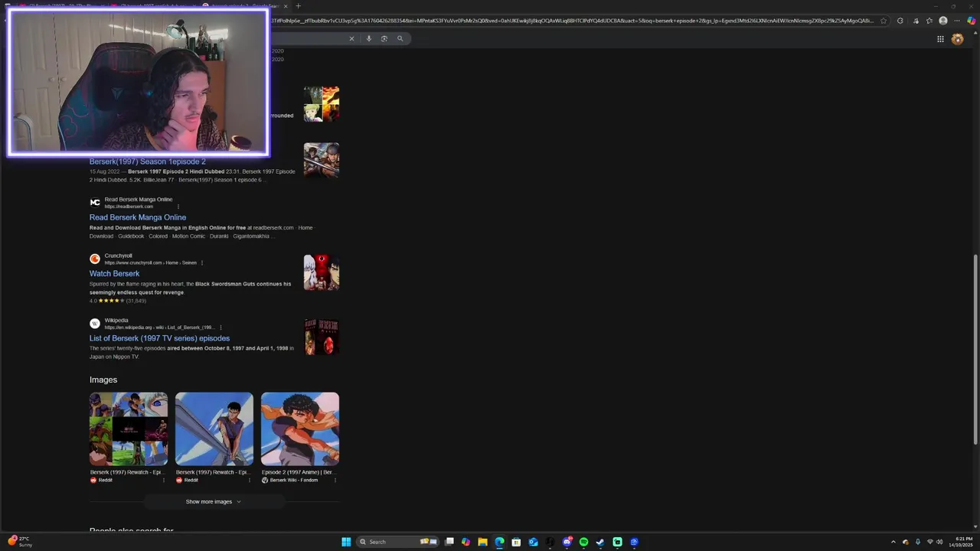
Task: Open Spotify from taskbar
Action: (x=583, y=542)
